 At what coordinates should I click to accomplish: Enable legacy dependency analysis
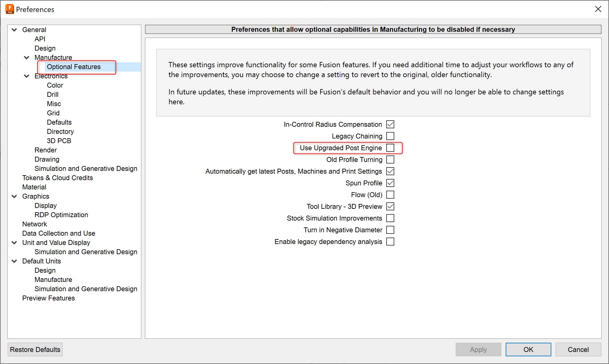click(391, 242)
